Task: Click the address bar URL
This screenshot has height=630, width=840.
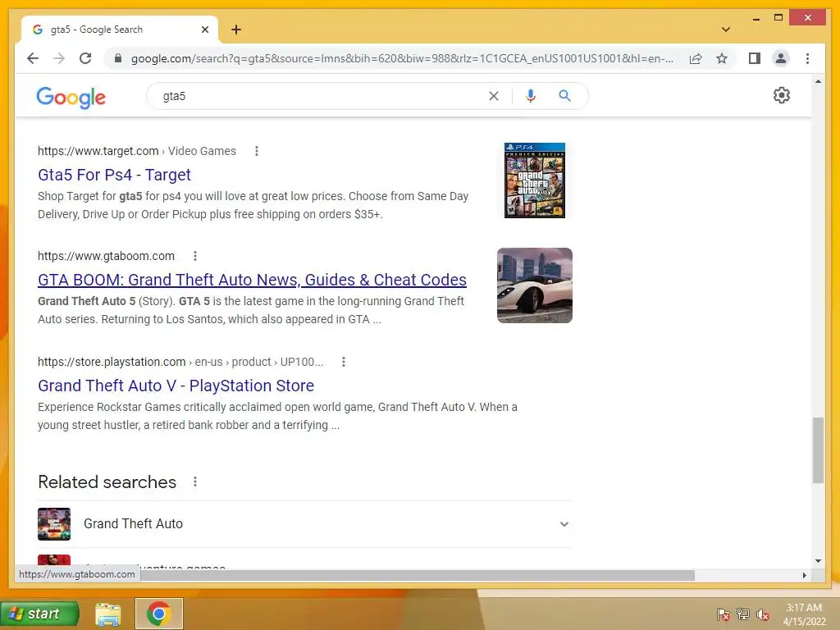Action: tap(402, 58)
